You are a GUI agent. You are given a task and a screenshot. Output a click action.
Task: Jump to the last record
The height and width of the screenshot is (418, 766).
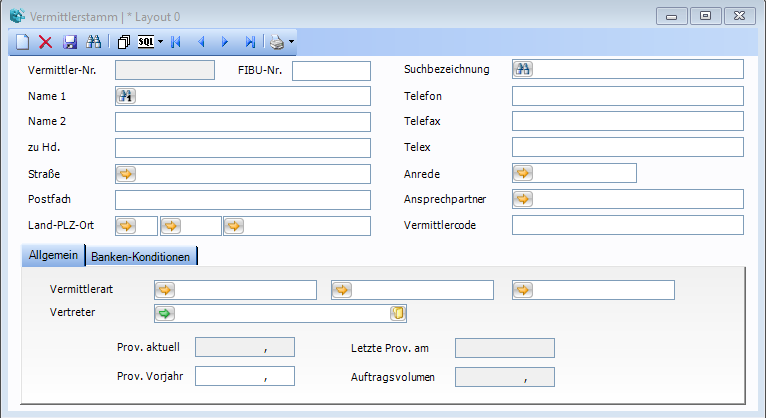point(250,42)
